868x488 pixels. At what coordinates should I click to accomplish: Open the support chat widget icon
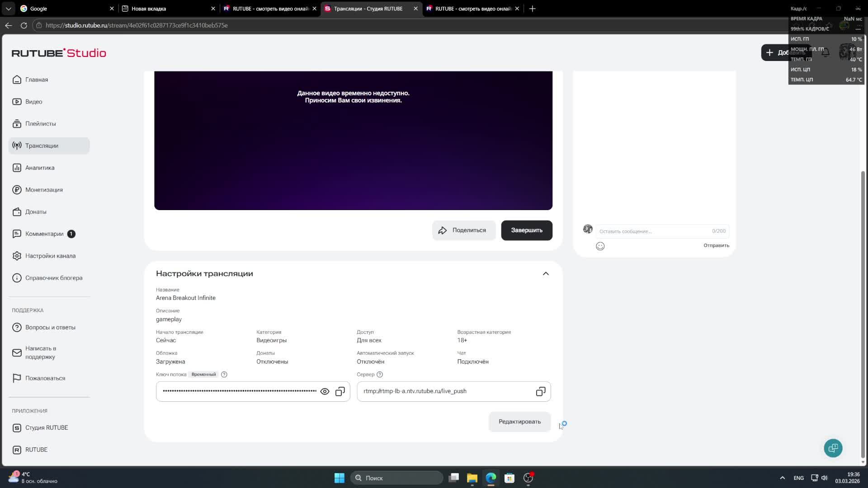tap(833, 448)
